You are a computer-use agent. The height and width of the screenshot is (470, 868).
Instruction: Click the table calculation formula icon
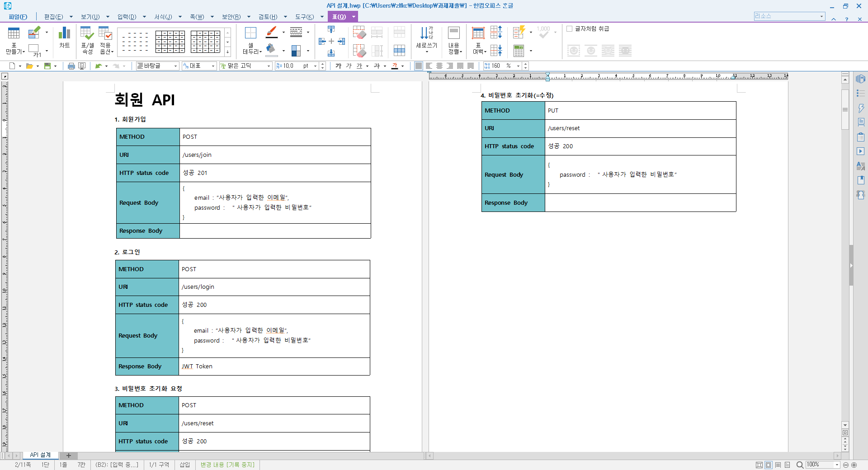pyautogui.click(x=519, y=51)
